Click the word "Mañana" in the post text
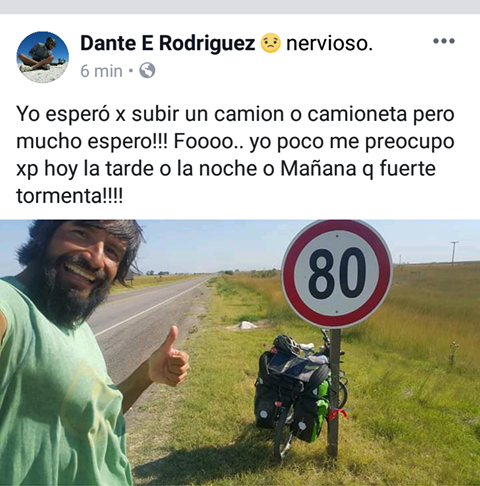The image size is (480, 486). tap(318, 168)
